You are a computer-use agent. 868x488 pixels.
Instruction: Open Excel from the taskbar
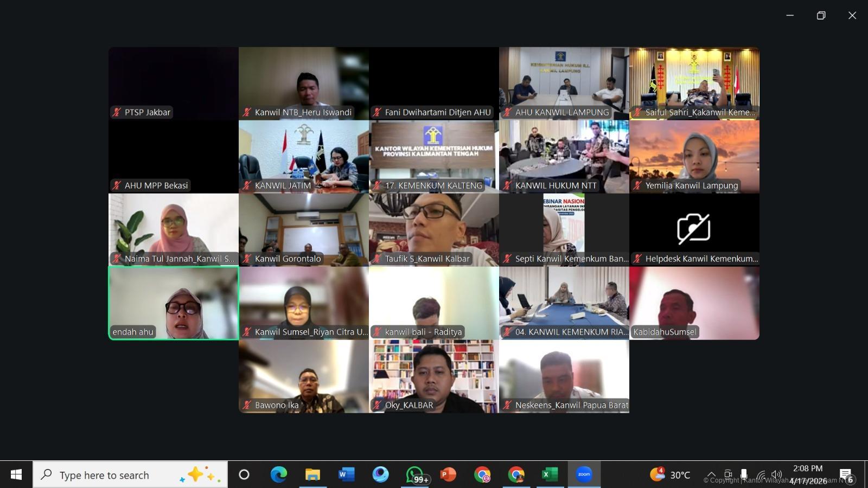[550, 475]
